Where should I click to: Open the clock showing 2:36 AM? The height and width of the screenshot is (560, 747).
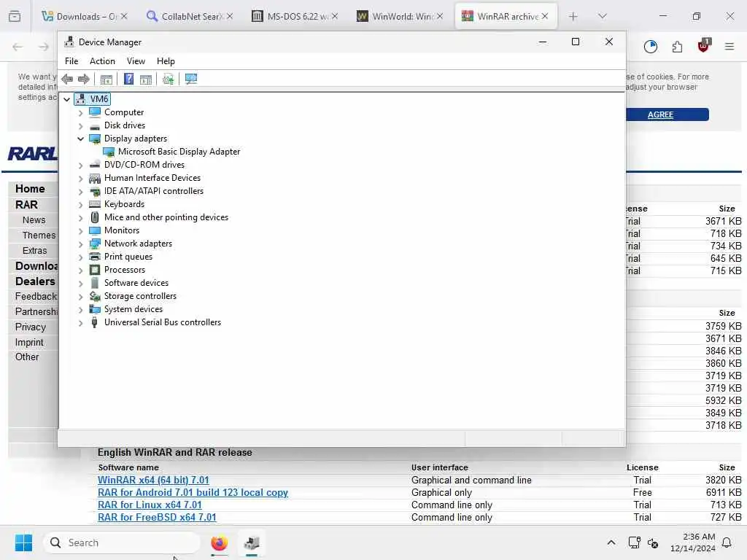click(693, 542)
